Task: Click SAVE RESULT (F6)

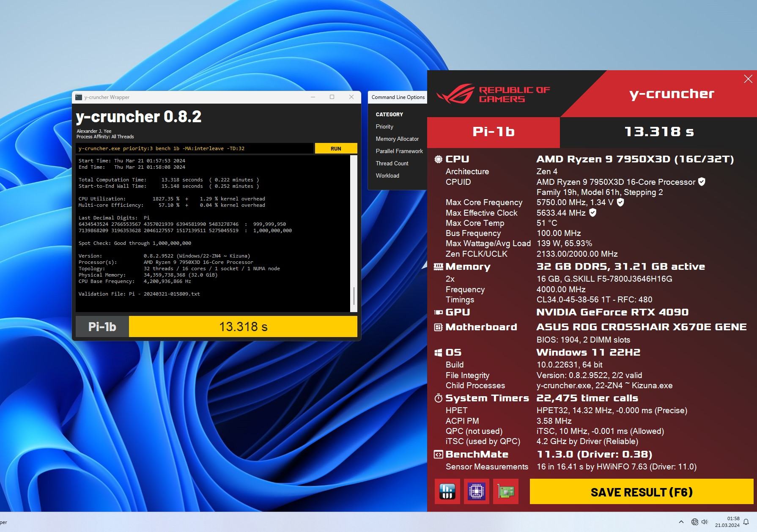Action: (x=642, y=492)
